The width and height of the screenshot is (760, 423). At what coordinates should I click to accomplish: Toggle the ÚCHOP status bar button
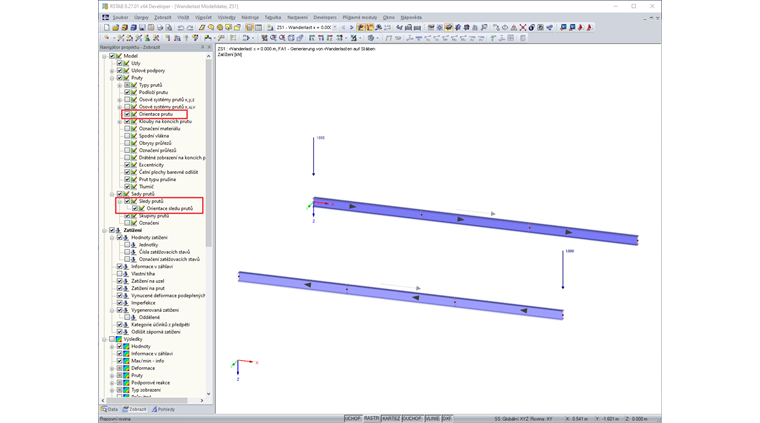[352, 419]
